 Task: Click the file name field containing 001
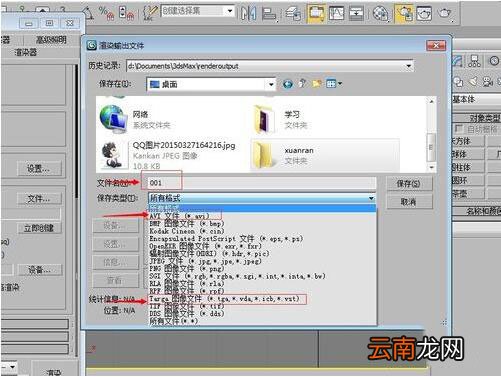(262, 183)
